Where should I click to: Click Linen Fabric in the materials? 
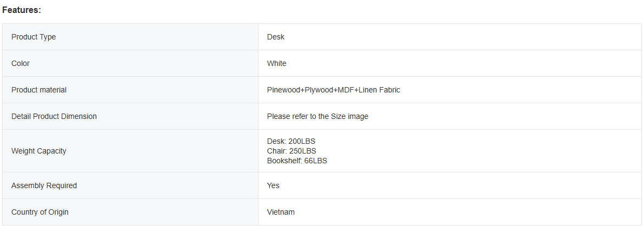380,90
